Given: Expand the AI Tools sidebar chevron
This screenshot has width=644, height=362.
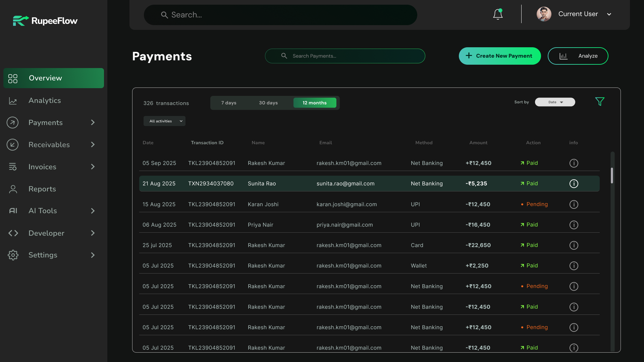Looking at the screenshot, I should (x=93, y=211).
